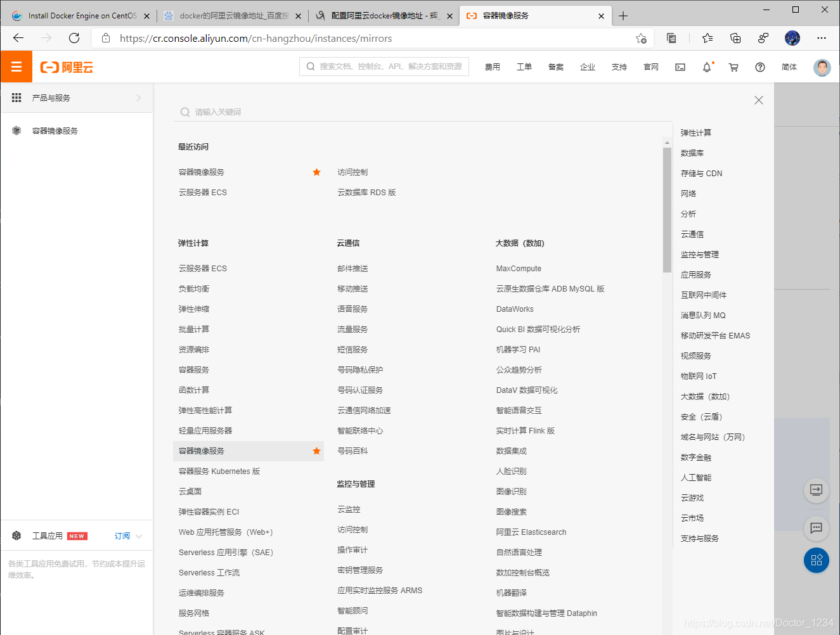The width and height of the screenshot is (840, 635).
Task: Jump to 消息队列 MQ category
Action: 703,316
